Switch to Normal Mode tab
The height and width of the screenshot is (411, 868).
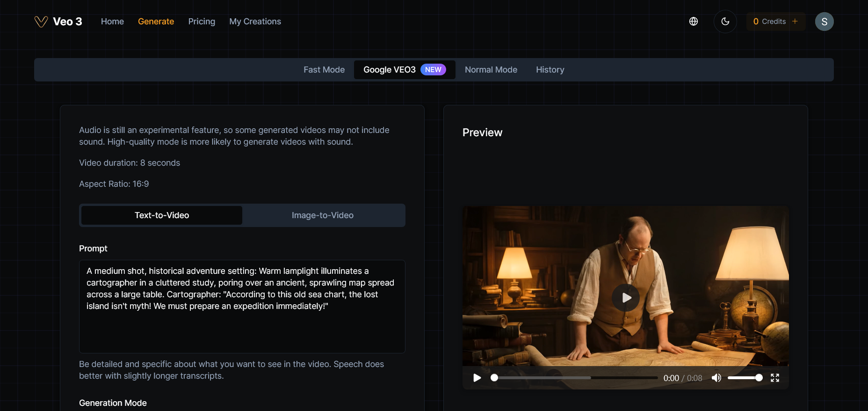coord(491,70)
